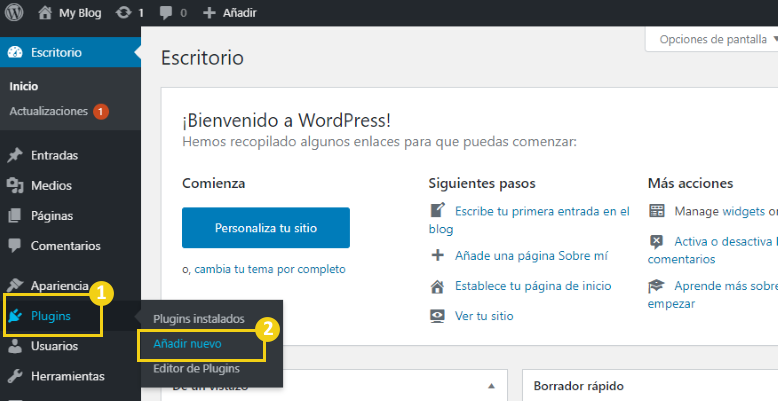Open the Opciones de pantalla dropdown

click(714, 39)
